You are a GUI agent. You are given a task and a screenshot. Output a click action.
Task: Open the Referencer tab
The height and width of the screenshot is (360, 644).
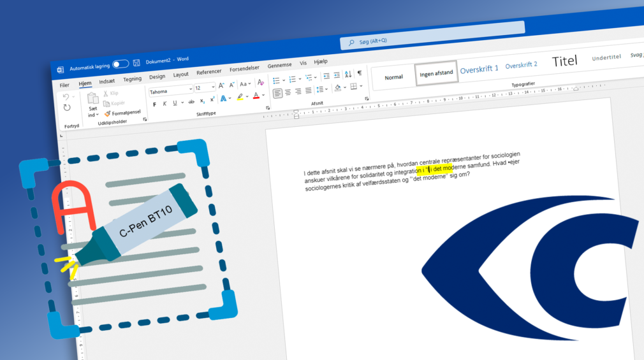(209, 72)
